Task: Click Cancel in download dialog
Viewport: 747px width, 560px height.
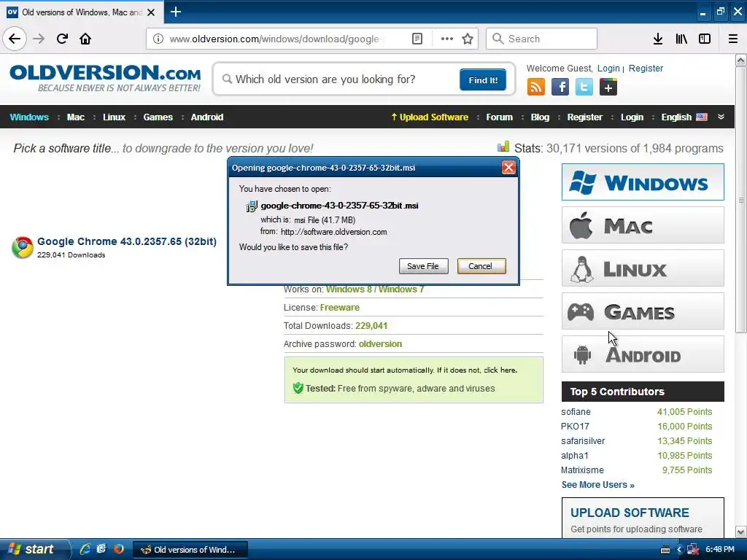Action: click(481, 266)
